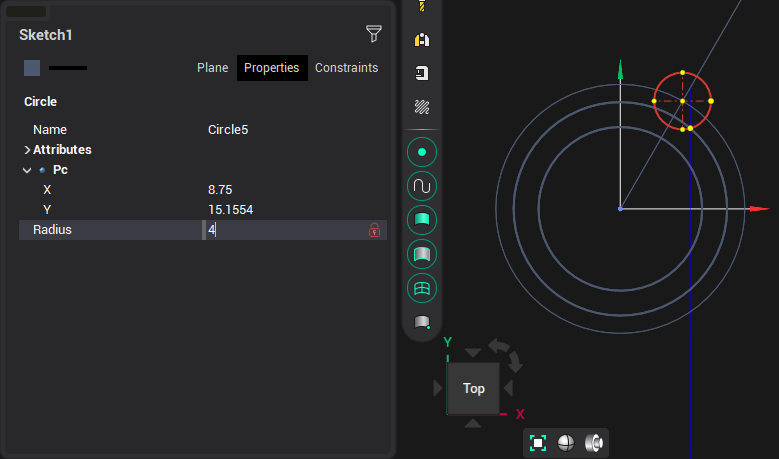Click the shaded sphere display mode icon
The height and width of the screenshot is (459, 779).
(x=566, y=443)
